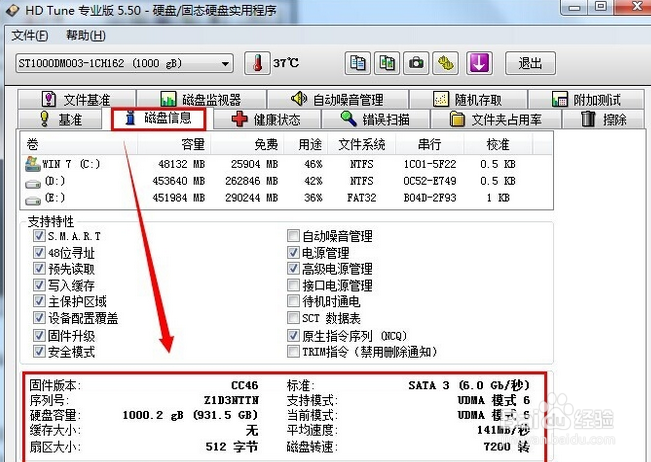Click the SATA 3 (6.0 Gb/秒) value

tap(469, 385)
